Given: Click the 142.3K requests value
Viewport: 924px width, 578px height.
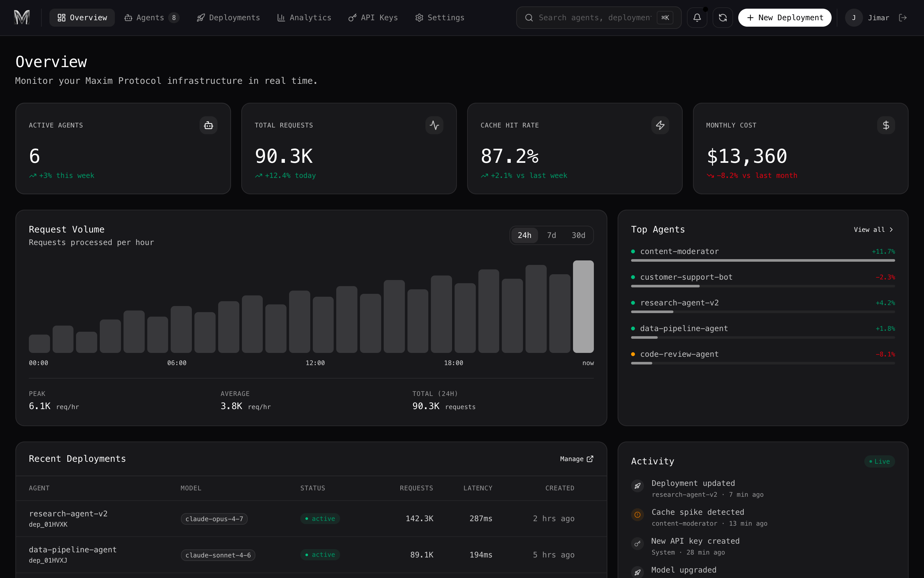Looking at the screenshot, I should pos(419,518).
